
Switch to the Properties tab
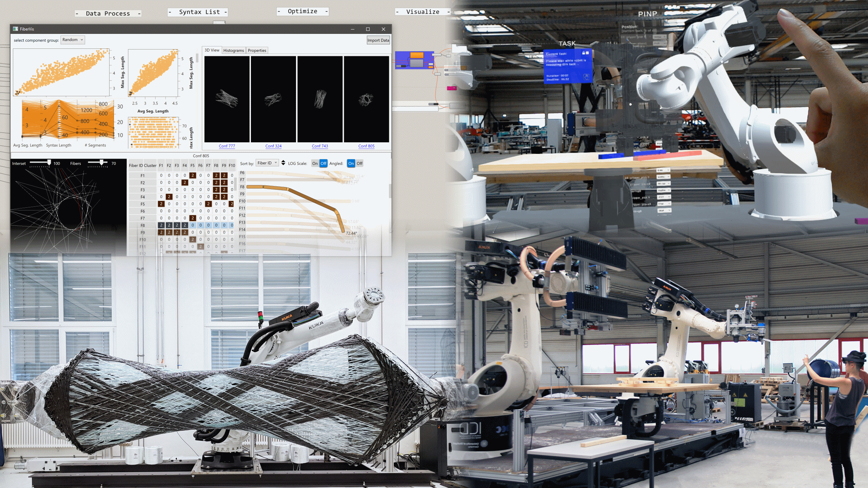click(257, 50)
